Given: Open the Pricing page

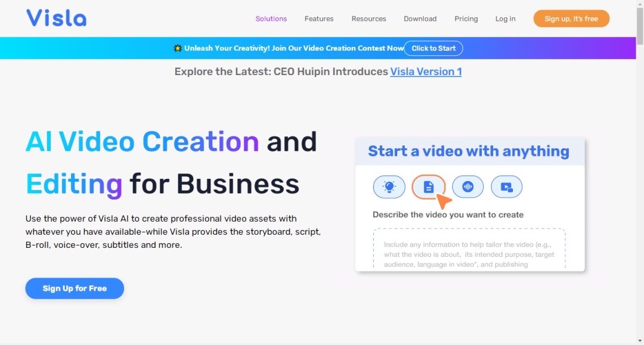Looking at the screenshot, I should pyautogui.click(x=466, y=19).
